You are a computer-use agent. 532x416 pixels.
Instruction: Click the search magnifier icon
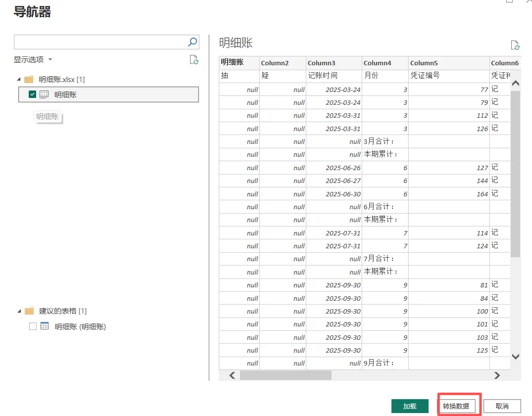pyautogui.click(x=193, y=42)
